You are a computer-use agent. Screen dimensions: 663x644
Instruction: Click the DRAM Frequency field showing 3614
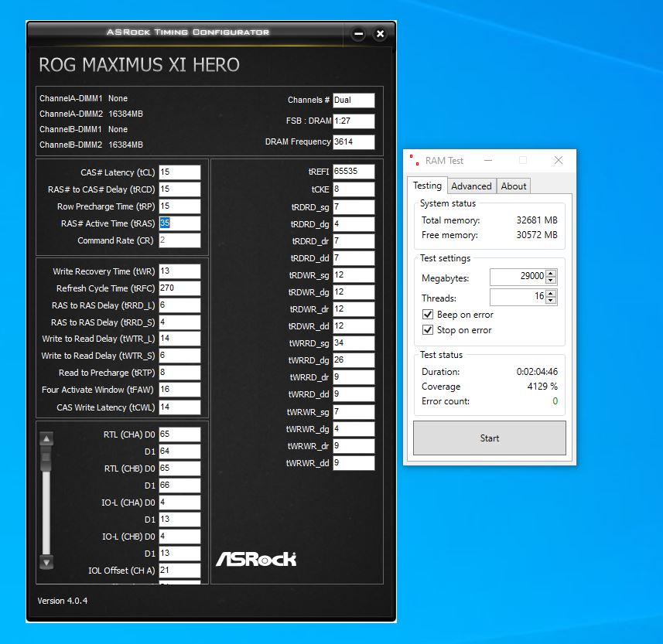354,141
